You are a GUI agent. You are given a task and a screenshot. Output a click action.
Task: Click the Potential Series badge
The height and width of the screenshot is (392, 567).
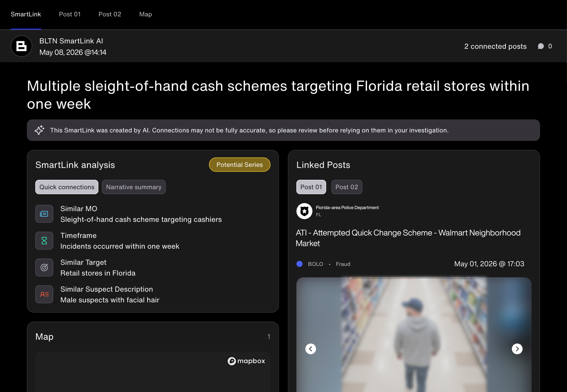click(x=240, y=165)
